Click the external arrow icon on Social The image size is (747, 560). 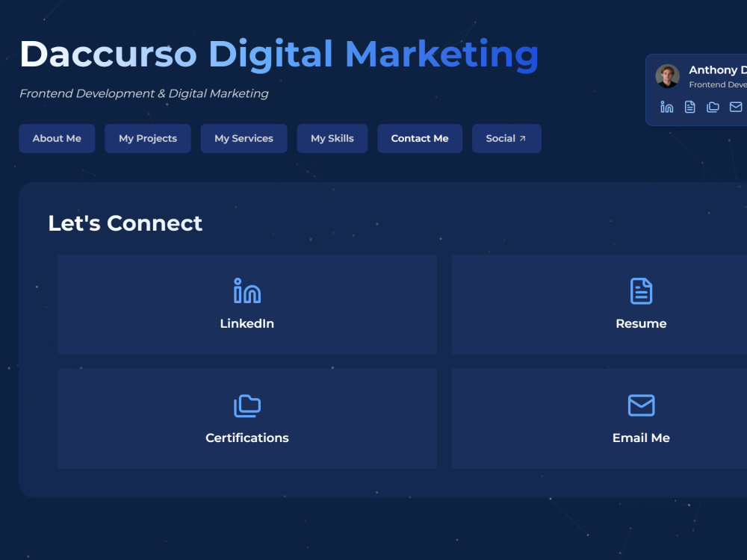tap(523, 139)
